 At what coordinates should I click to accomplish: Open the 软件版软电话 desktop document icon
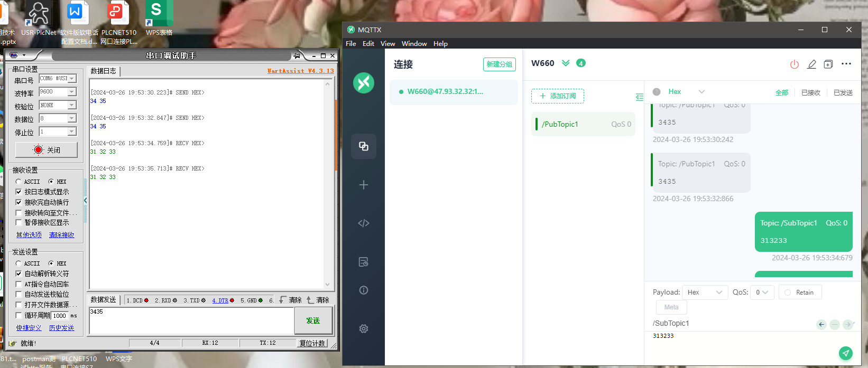(79, 23)
